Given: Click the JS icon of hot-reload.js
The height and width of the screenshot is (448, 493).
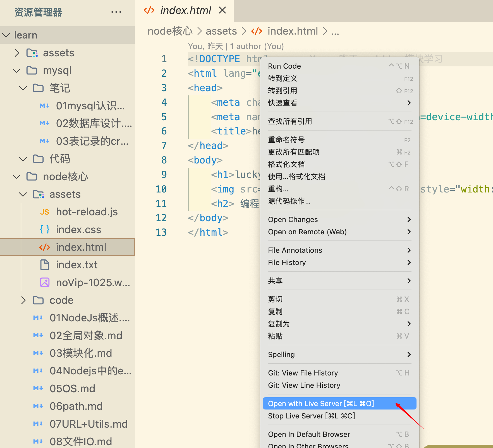Looking at the screenshot, I should point(45,212).
